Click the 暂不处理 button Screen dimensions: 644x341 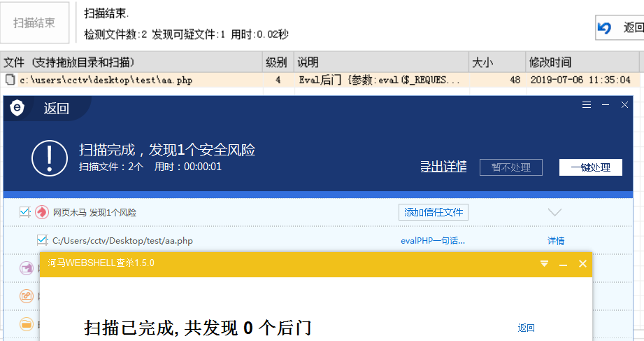(511, 167)
